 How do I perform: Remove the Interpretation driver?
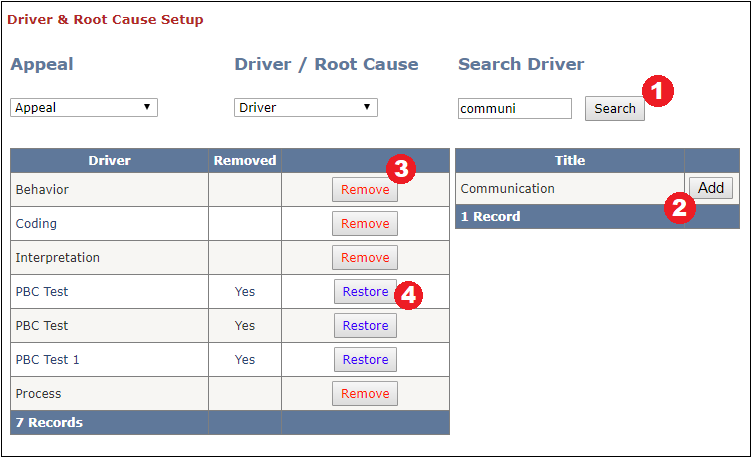click(x=365, y=258)
